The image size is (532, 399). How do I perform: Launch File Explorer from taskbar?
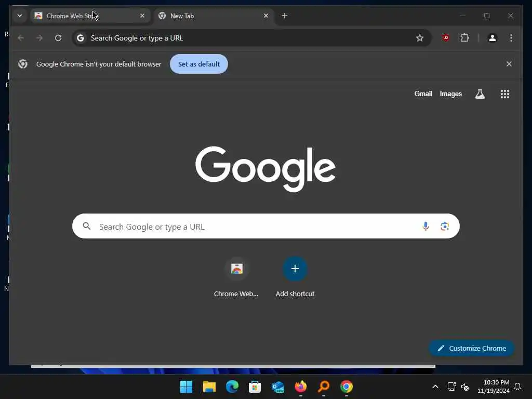pyautogui.click(x=209, y=387)
